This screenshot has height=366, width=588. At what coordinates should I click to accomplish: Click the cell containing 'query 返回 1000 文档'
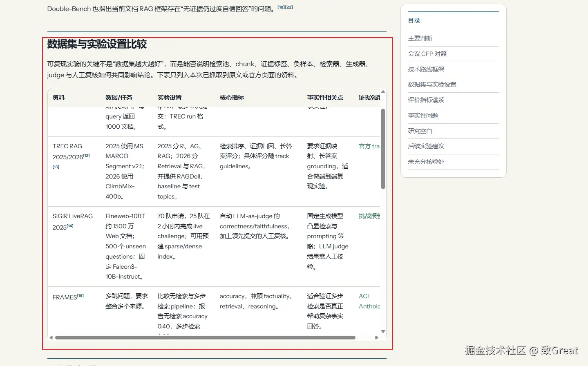[126, 122]
